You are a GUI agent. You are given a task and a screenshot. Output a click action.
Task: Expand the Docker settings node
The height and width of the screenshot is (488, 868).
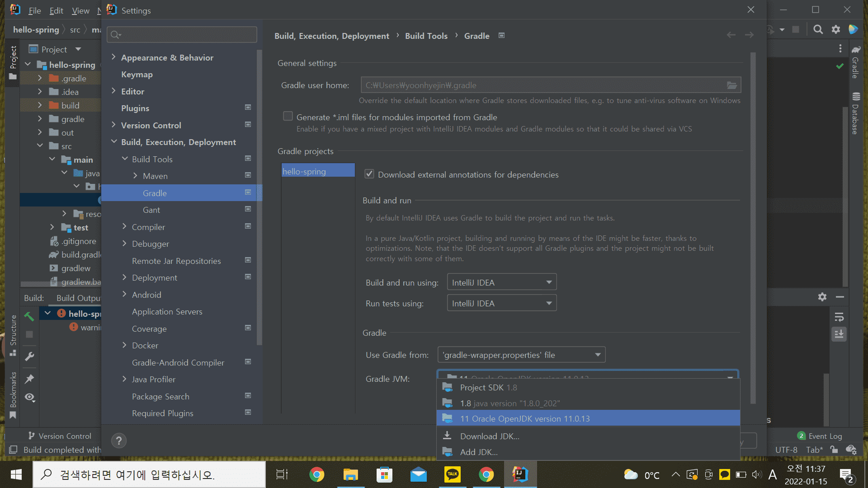124,345
